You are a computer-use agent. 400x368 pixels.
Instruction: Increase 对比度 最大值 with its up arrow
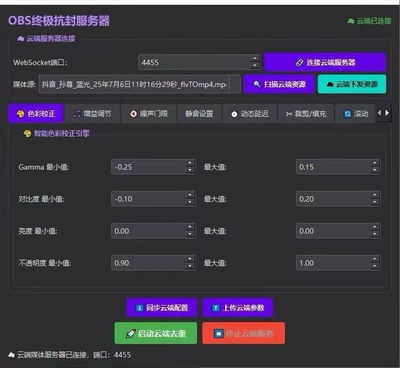pyautogui.click(x=375, y=195)
